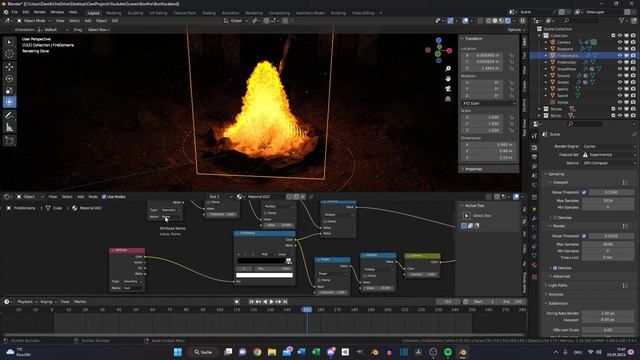Viewport: 640px width, 360px height.
Task: Open Spotify from the Windows taskbar
Action: click(x=448, y=352)
